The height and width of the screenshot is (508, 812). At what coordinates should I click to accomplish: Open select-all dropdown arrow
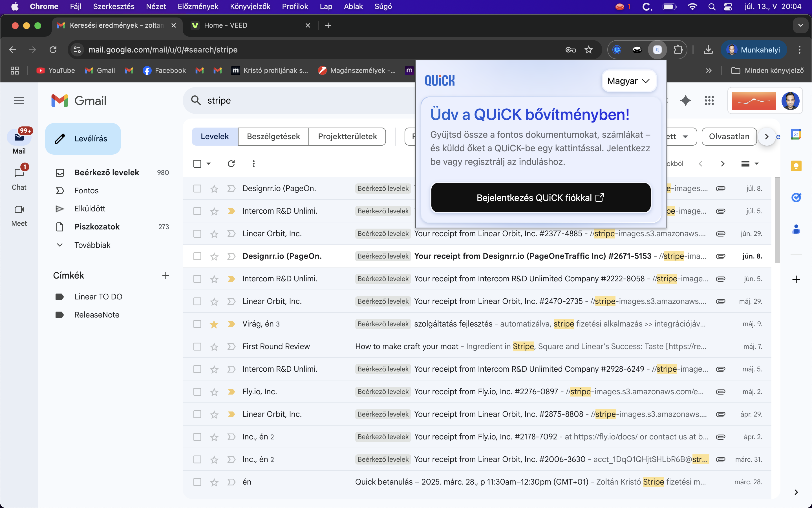pyautogui.click(x=209, y=164)
